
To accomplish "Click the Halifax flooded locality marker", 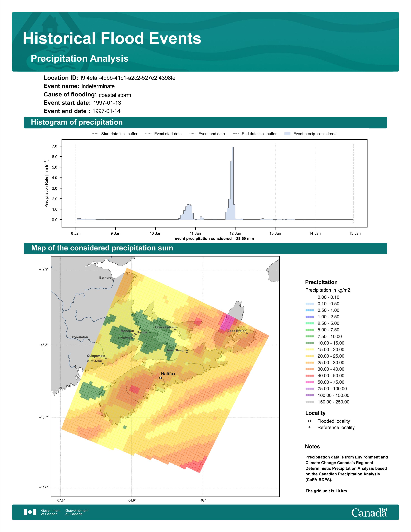I will pyautogui.click(x=161, y=378).
